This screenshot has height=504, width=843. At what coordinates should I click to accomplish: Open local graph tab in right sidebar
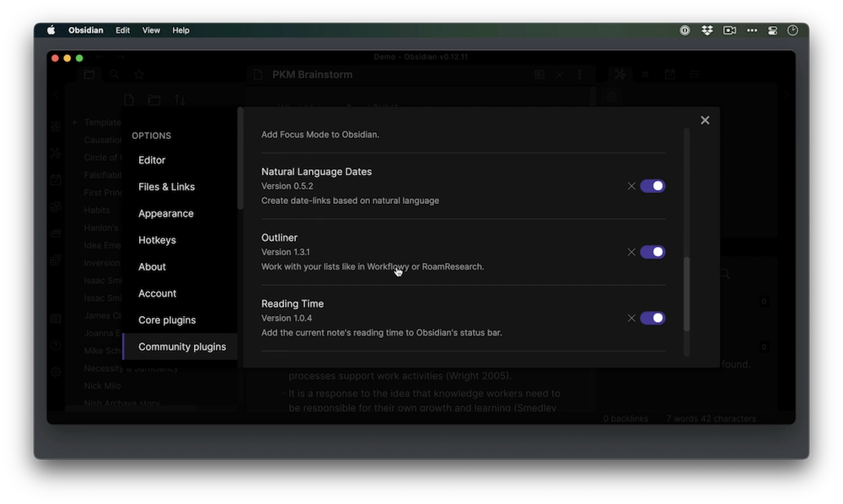pos(620,74)
